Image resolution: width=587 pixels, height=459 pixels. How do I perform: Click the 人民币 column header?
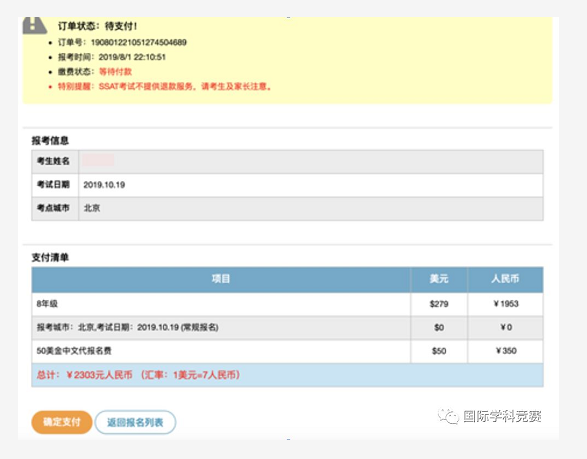(505, 279)
